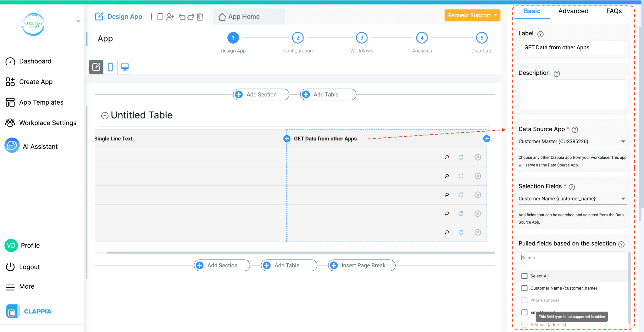The height and width of the screenshot is (332, 644).
Task: Check the Phone {phone} checkbox
Action: tap(524, 300)
